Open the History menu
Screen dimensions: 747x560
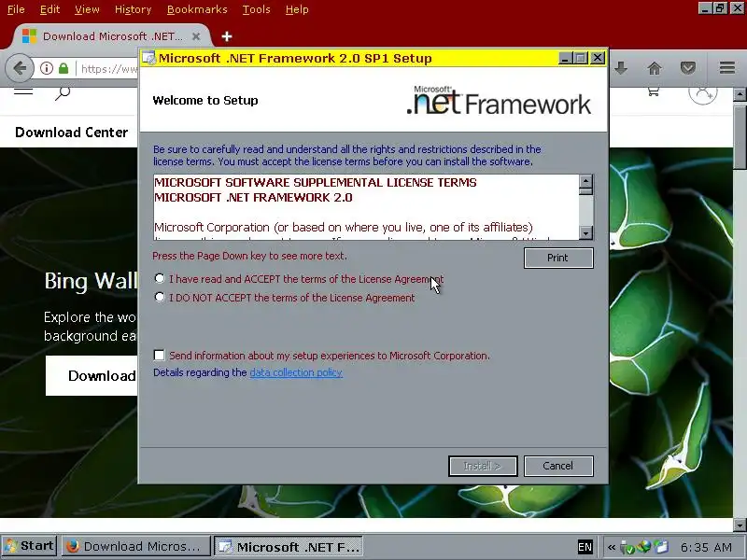(133, 9)
